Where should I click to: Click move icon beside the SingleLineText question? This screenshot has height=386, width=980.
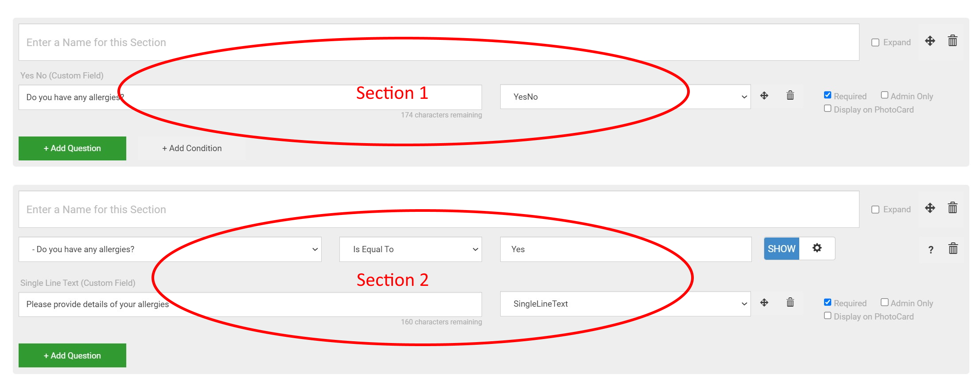(764, 303)
